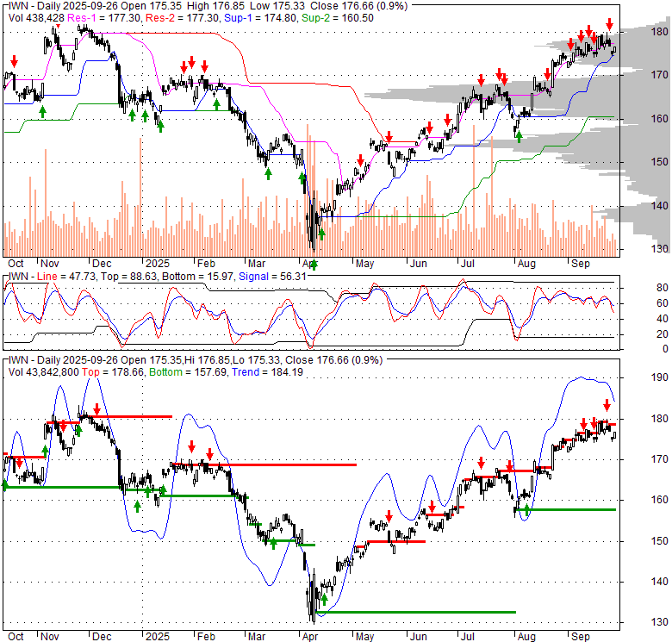Select the 'Vol 43,842,800' readout
This screenshot has width=672, height=642.
click(x=44, y=372)
